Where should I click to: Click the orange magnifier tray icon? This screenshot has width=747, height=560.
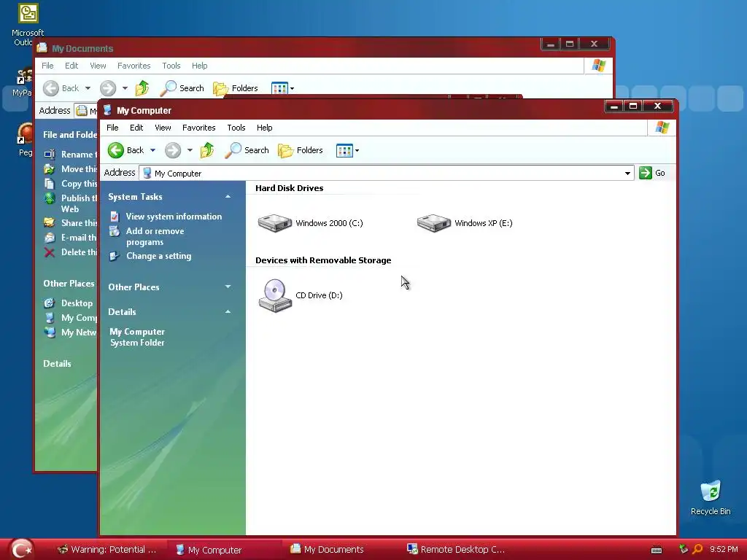(698, 549)
